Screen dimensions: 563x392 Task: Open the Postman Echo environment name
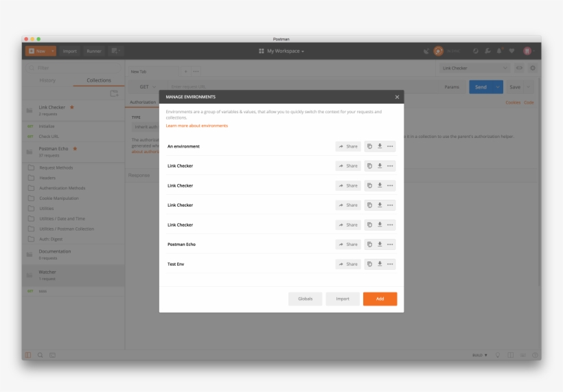[x=181, y=244]
